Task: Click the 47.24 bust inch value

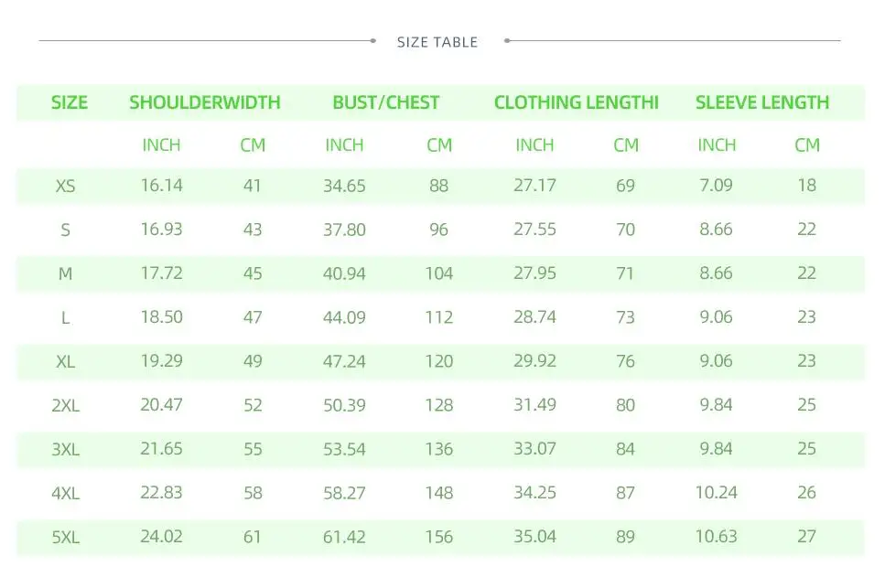Action: tap(344, 361)
